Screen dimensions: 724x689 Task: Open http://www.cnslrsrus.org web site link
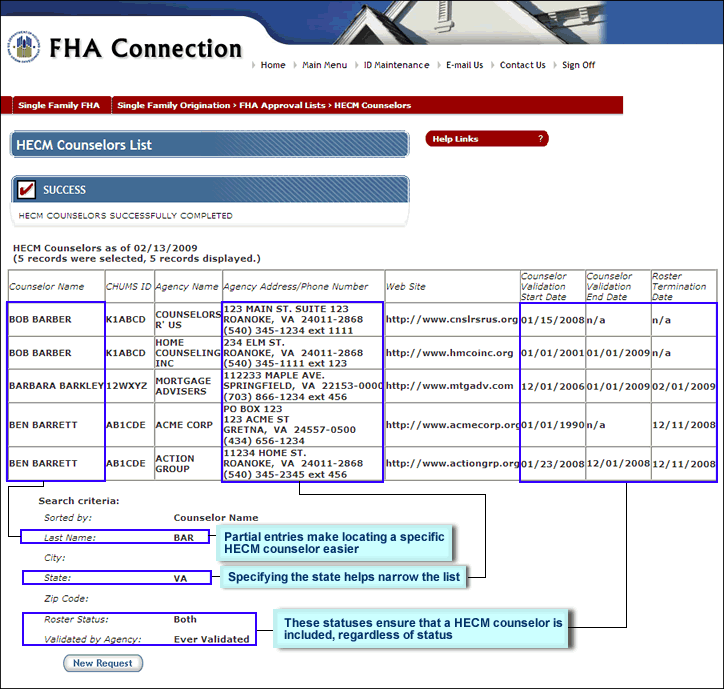452,320
